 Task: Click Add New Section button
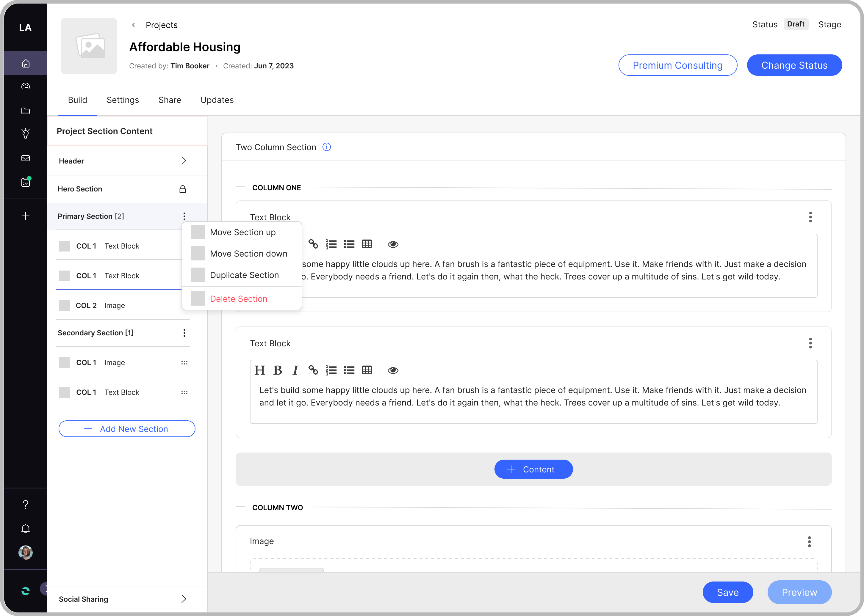pos(127,429)
